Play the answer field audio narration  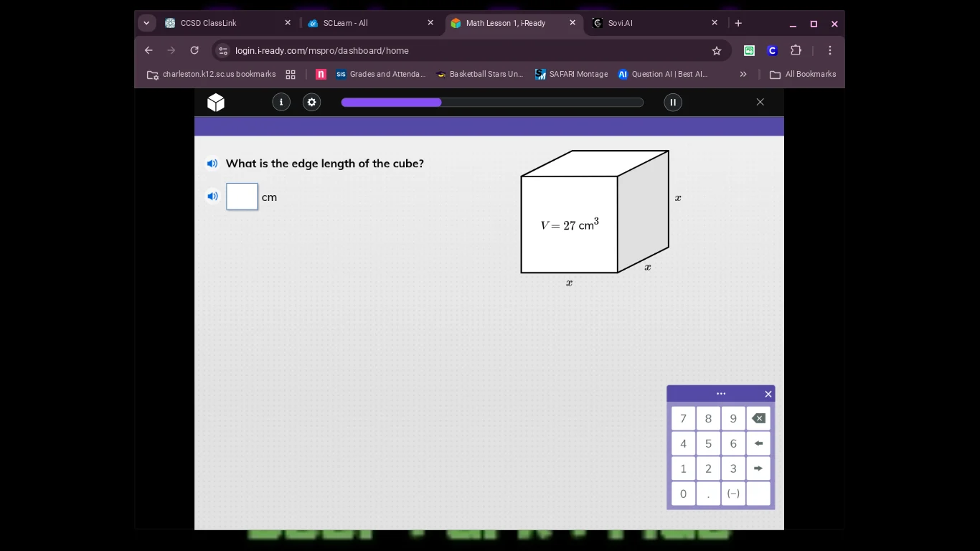[x=212, y=196]
